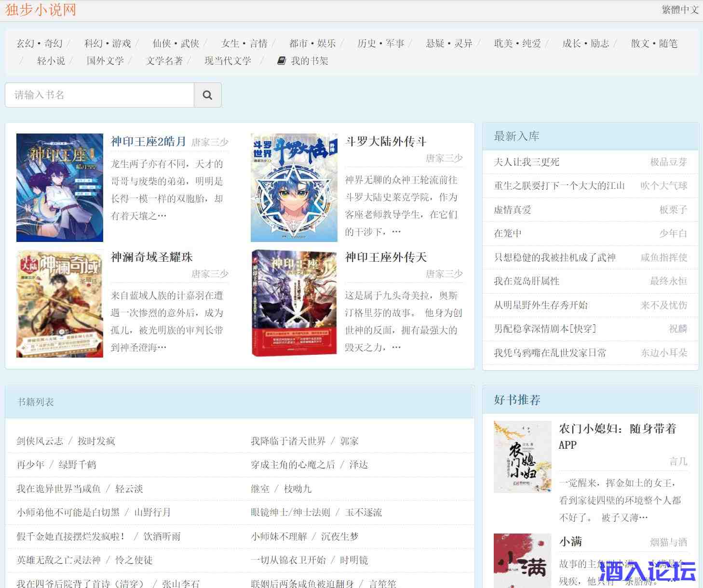This screenshot has width=703, height=588.
Task: Focus the 请输入书名 search field
Action: (99, 95)
